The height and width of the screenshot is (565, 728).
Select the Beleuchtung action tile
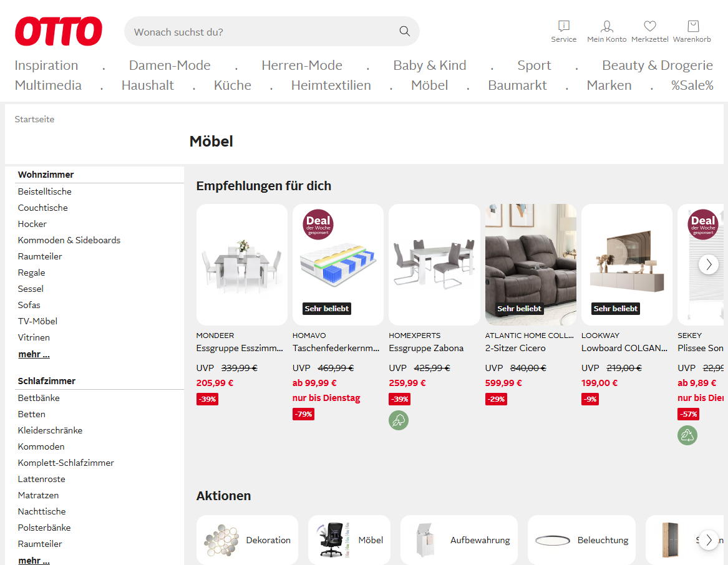pos(581,540)
